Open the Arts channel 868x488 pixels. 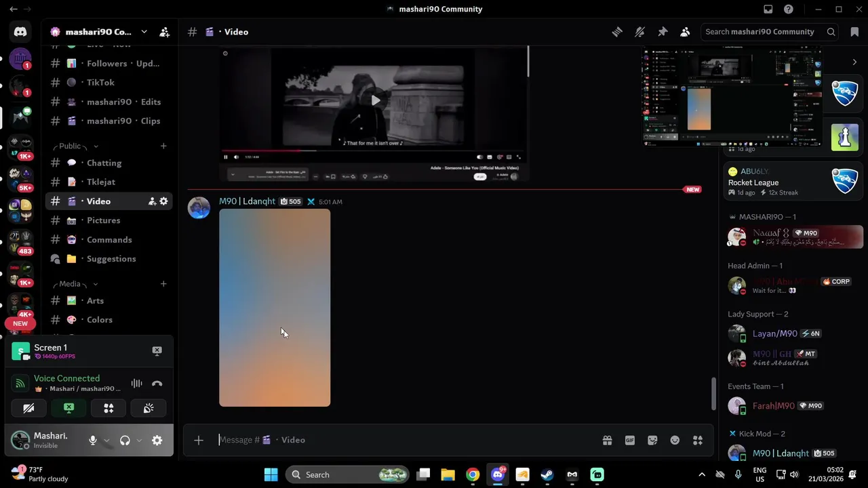click(x=108, y=300)
